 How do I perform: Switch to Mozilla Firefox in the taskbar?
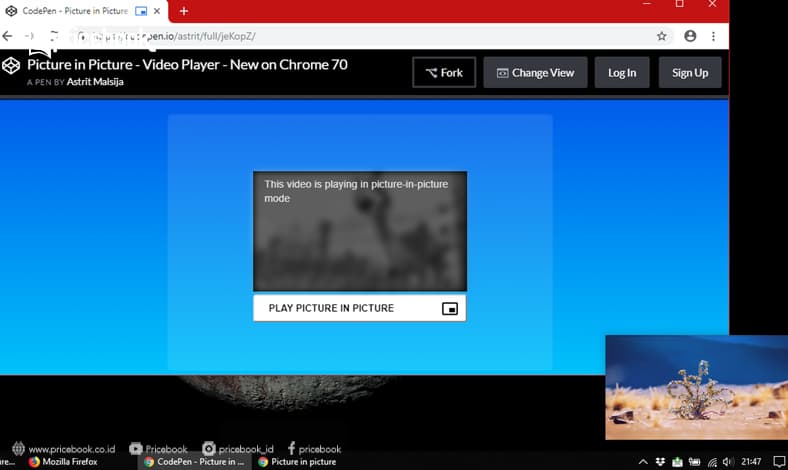(x=63, y=461)
